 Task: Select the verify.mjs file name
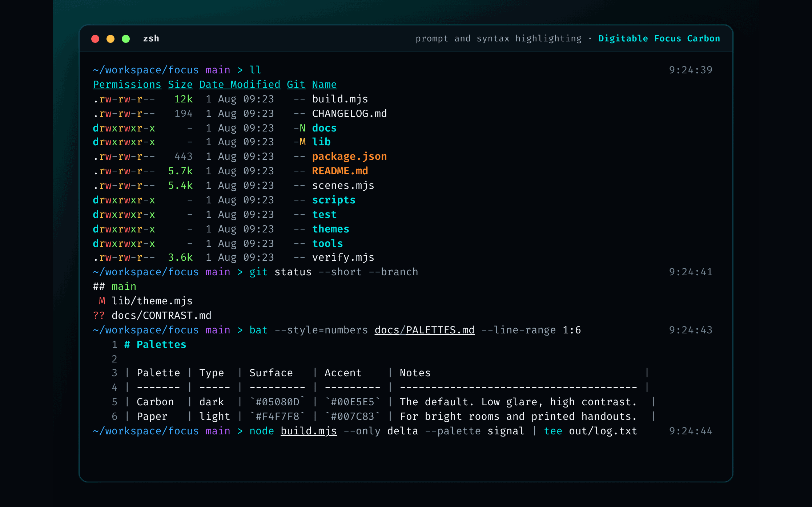[x=343, y=257]
